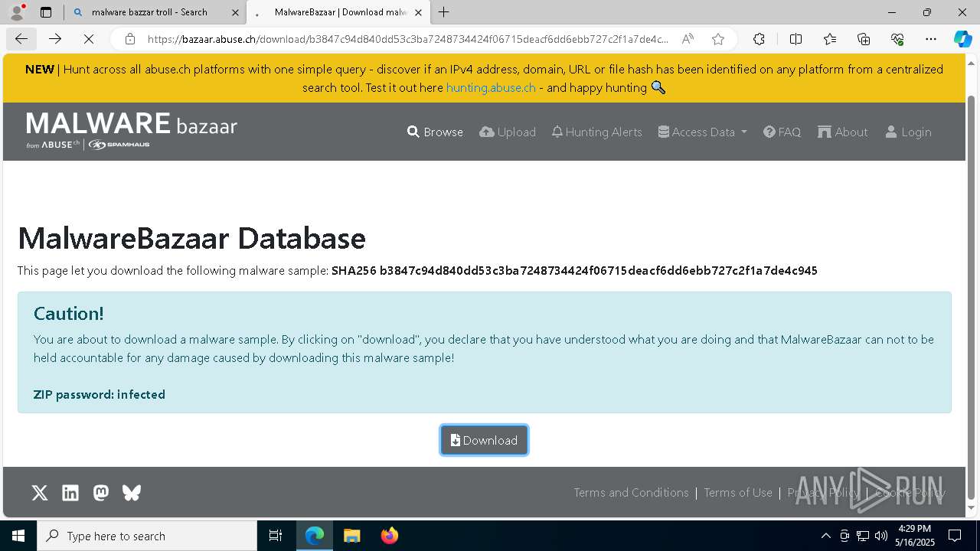Open Terms of Use link
The width and height of the screenshot is (980, 551).
tap(738, 493)
